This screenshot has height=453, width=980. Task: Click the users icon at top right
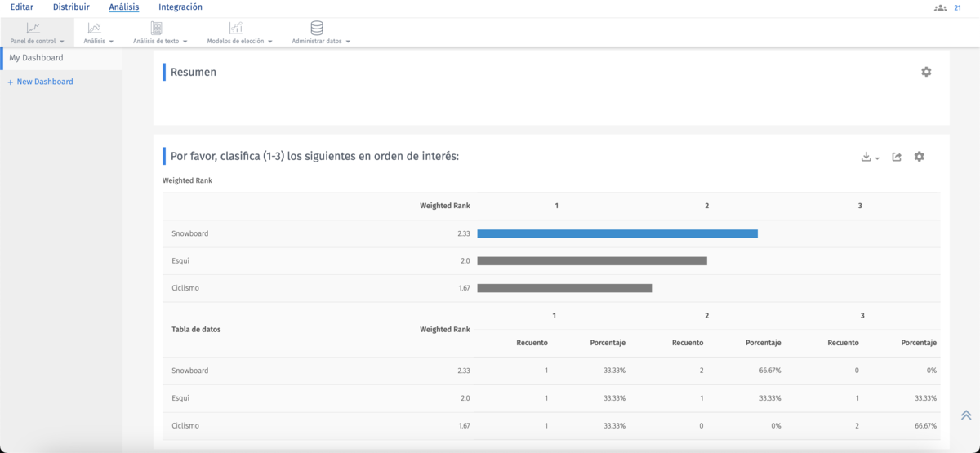click(940, 8)
